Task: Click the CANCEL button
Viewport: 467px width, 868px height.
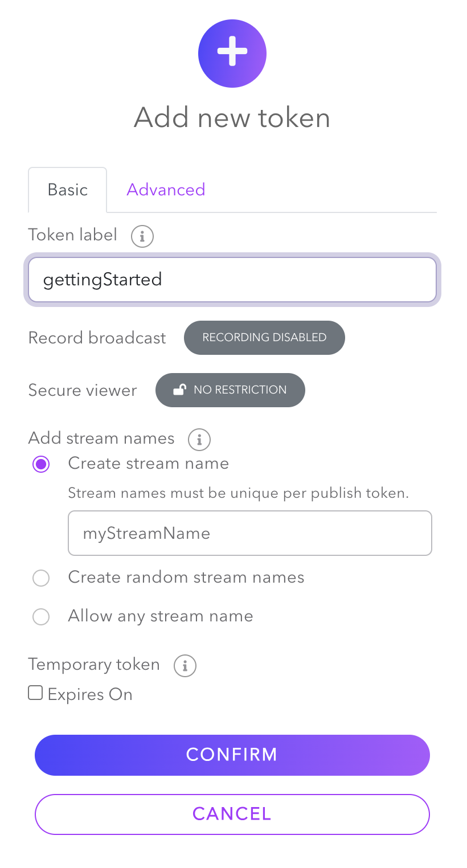Action: point(232,814)
